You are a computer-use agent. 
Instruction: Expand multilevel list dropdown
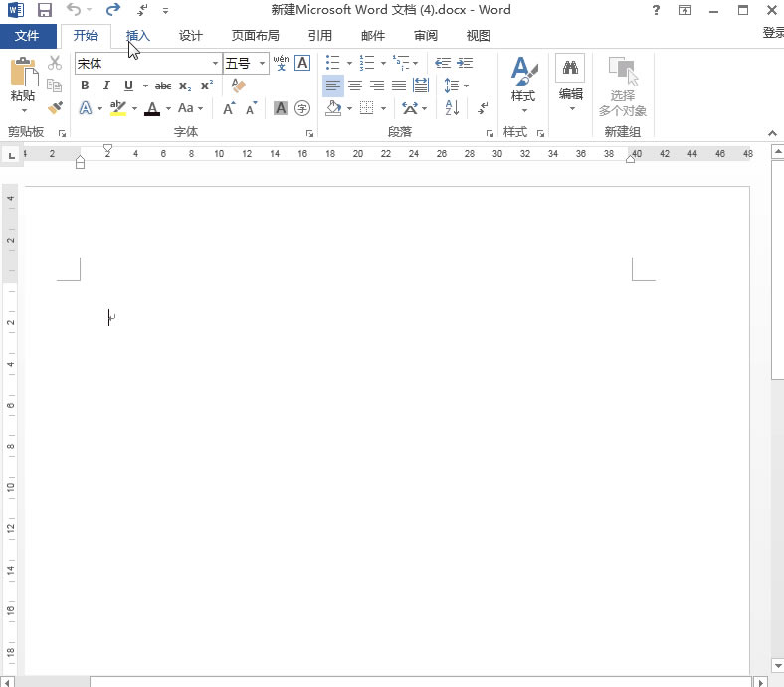(x=416, y=63)
